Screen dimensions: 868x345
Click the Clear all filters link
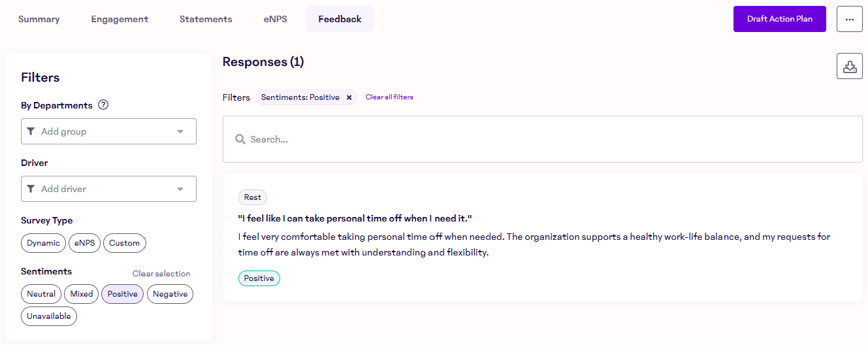pos(389,97)
